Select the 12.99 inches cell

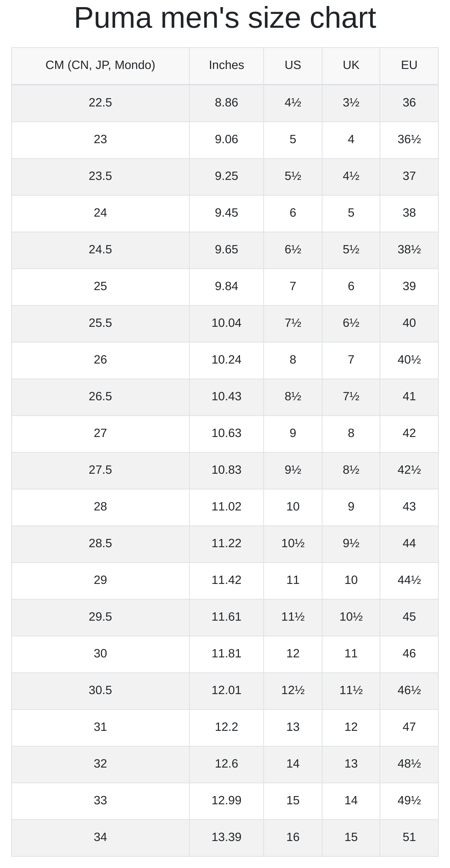[226, 801]
